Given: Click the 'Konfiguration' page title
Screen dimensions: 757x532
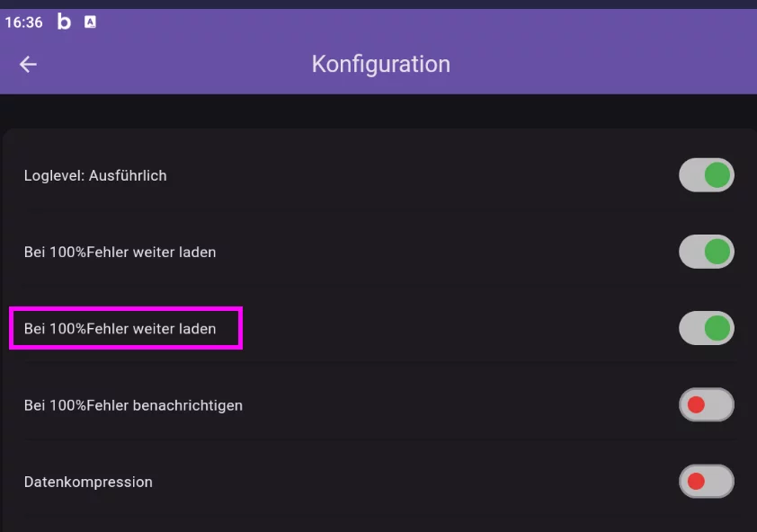Looking at the screenshot, I should click(x=380, y=64).
